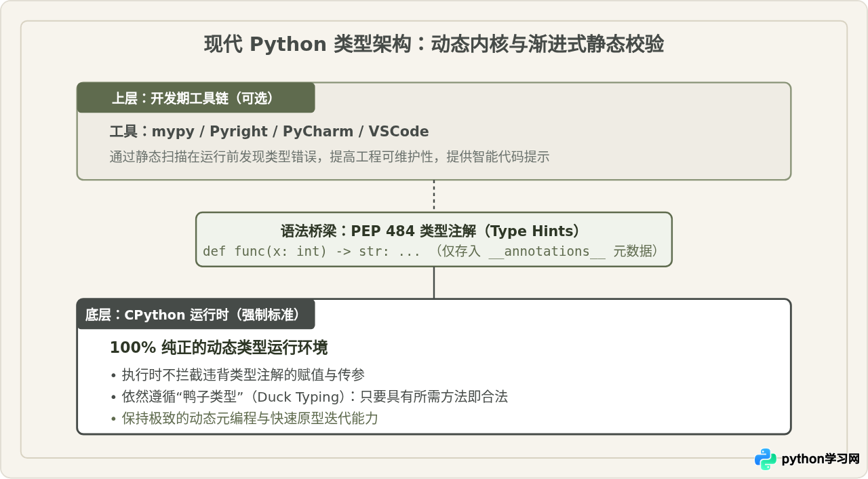This screenshot has width=868, height=479.
Task: Click the bullet about 鸭子类型 Duck Typing
Action: [x=309, y=396]
